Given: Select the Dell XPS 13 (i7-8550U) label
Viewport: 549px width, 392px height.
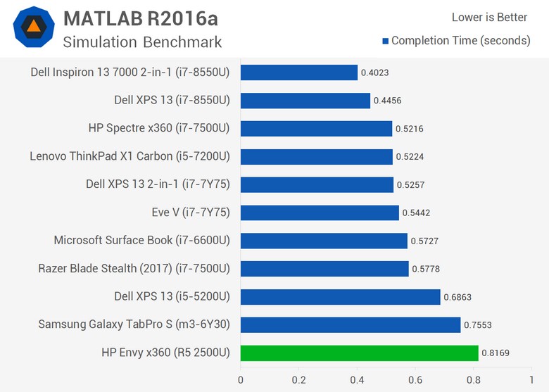Looking at the screenshot, I should coord(172,100).
